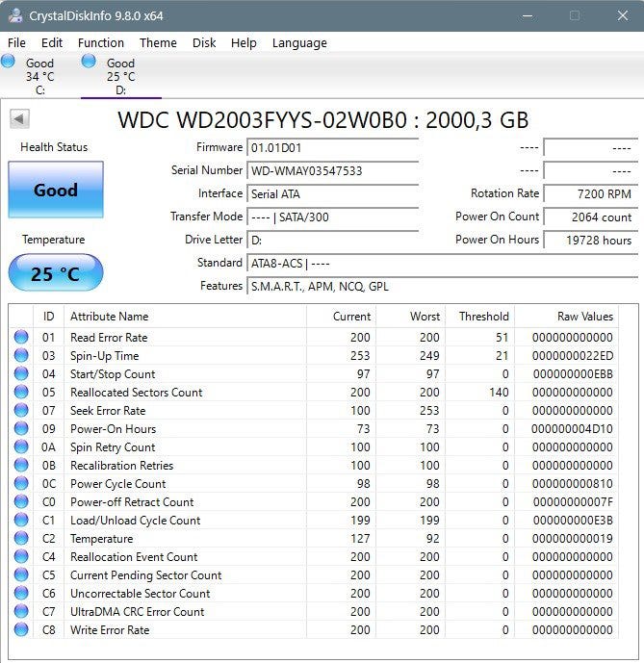This screenshot has height=663, width=644.
Task: Select the Power Cycle Count attribute name
Action: click(118, 484)
